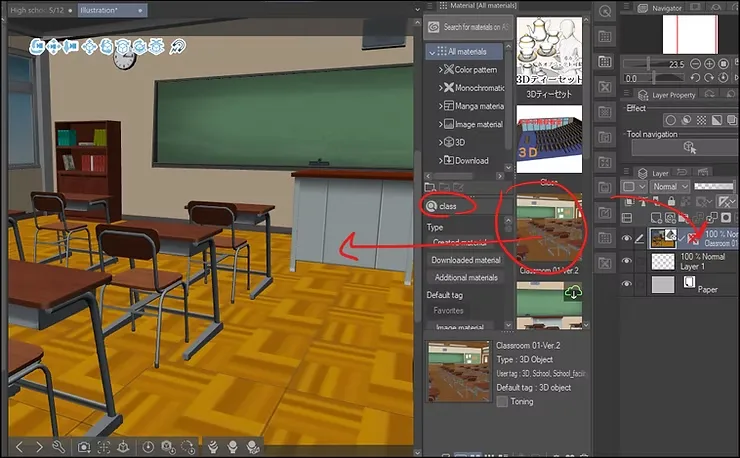Select the Layer Property palette tab
740x458 pixels.
(x=666, y=94)
